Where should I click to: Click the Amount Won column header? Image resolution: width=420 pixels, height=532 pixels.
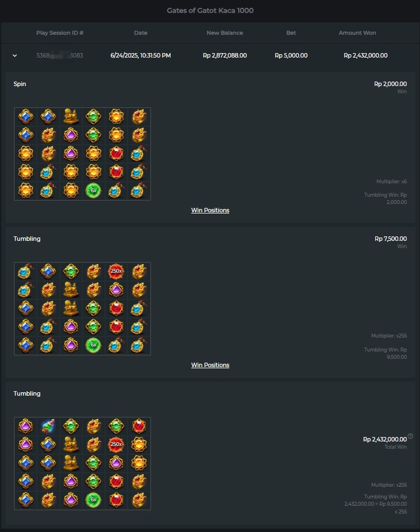click(x=357, y=33)
